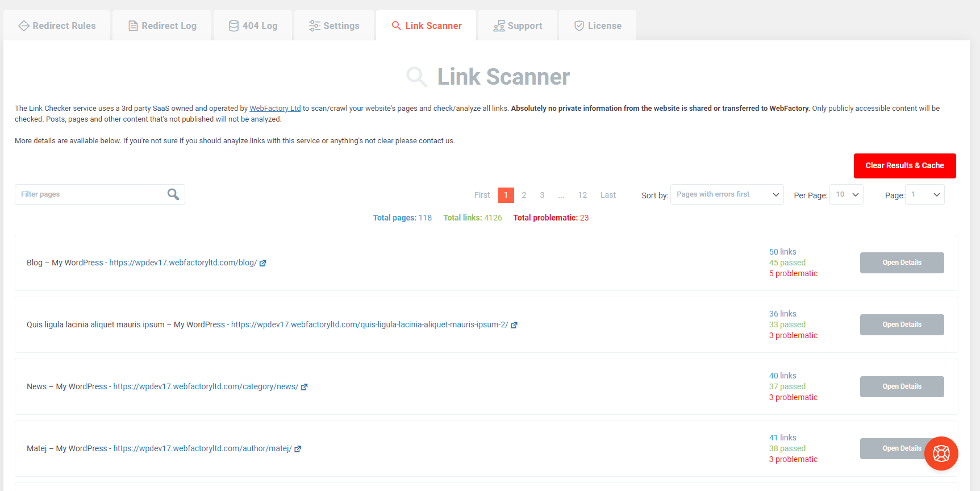Image resolution: width=980 pixels, height=491 pixels.
Task: Jump to the Last results page
Action: click(608, 195)
